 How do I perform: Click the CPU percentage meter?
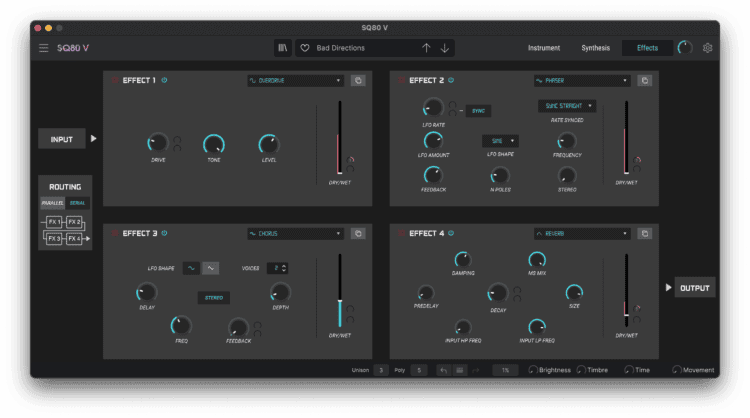(x=505, y=370)
